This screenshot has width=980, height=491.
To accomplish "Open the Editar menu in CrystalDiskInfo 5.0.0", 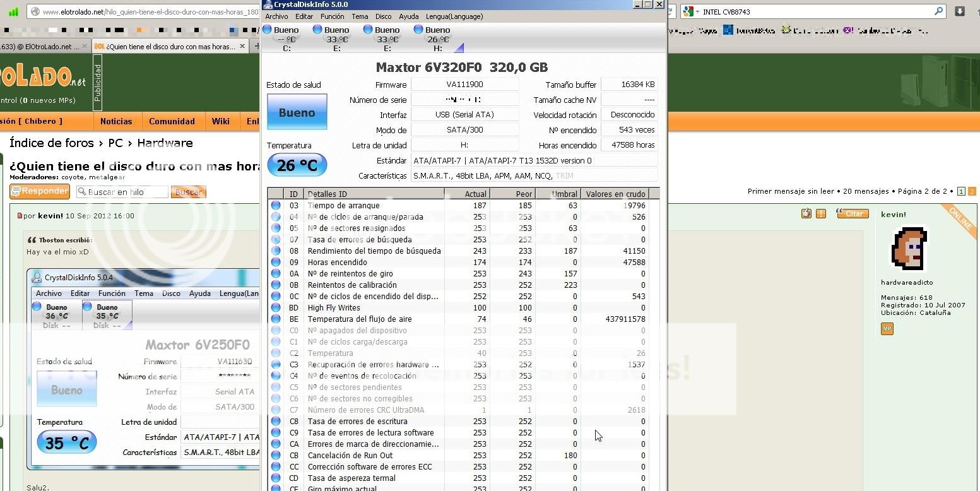I will (x=304, y=16).
